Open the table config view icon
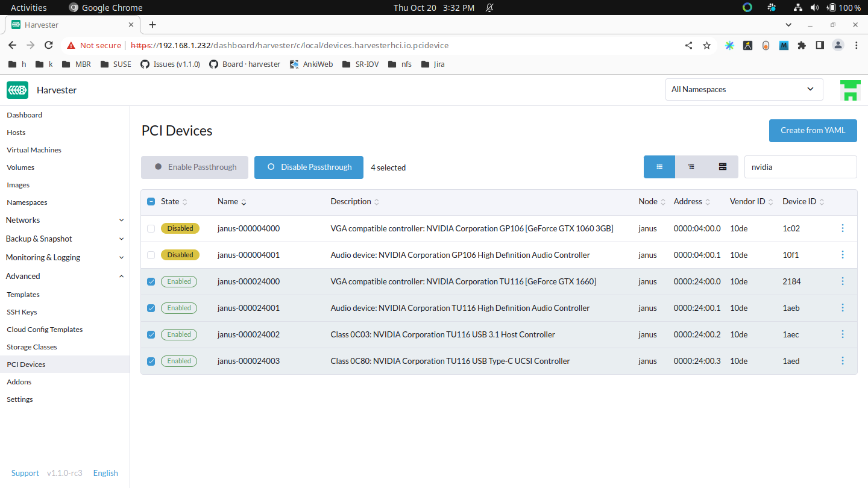This screenshot has width=868, height=488. (722, 167)
